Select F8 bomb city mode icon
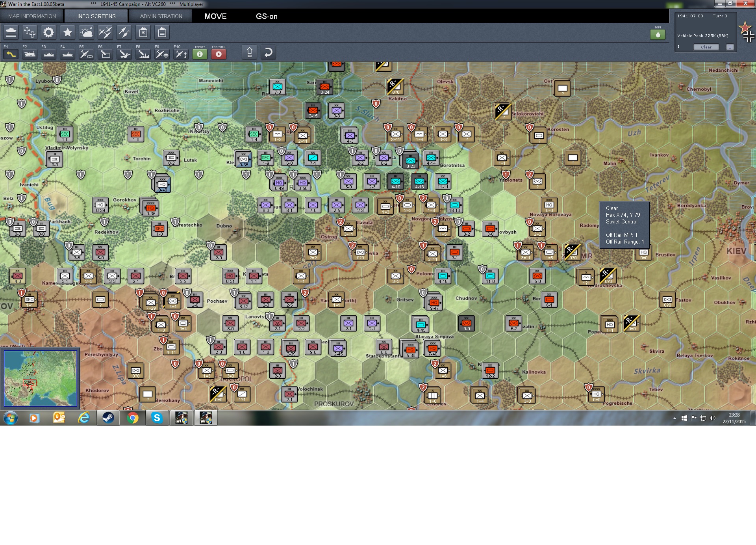Image resolution: width=756 pixels, height=545 pixels. click(143, 54)
